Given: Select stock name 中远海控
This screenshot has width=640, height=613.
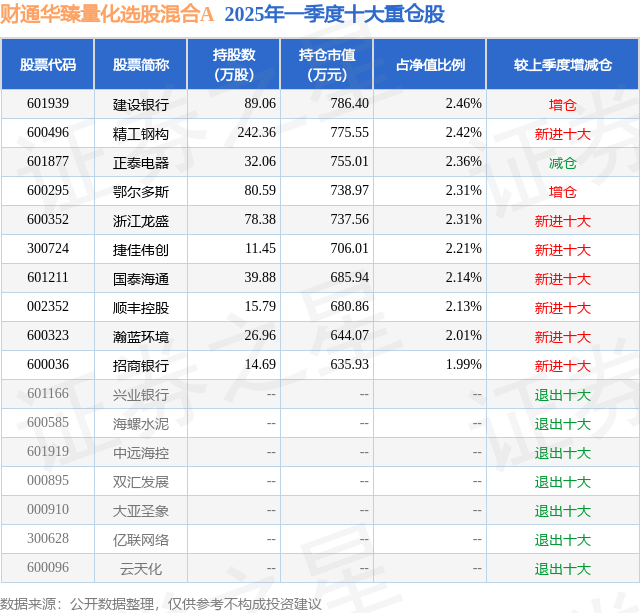Looking at the screenshot, I should (141, 452).
